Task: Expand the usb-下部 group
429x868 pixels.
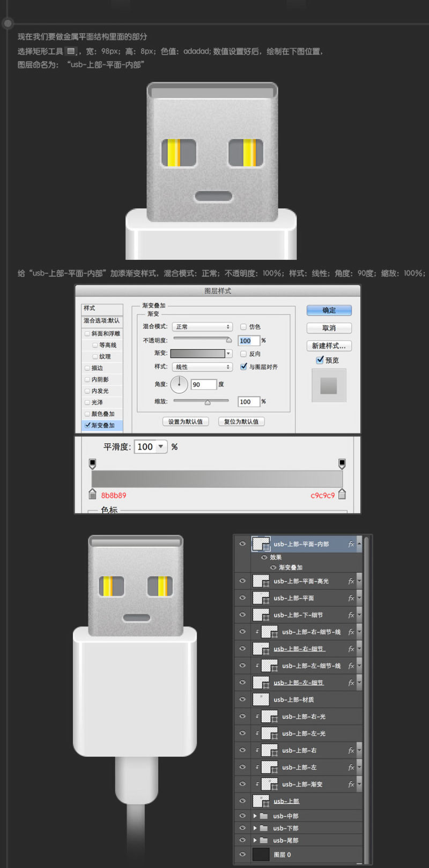Action: coord(255,828)
